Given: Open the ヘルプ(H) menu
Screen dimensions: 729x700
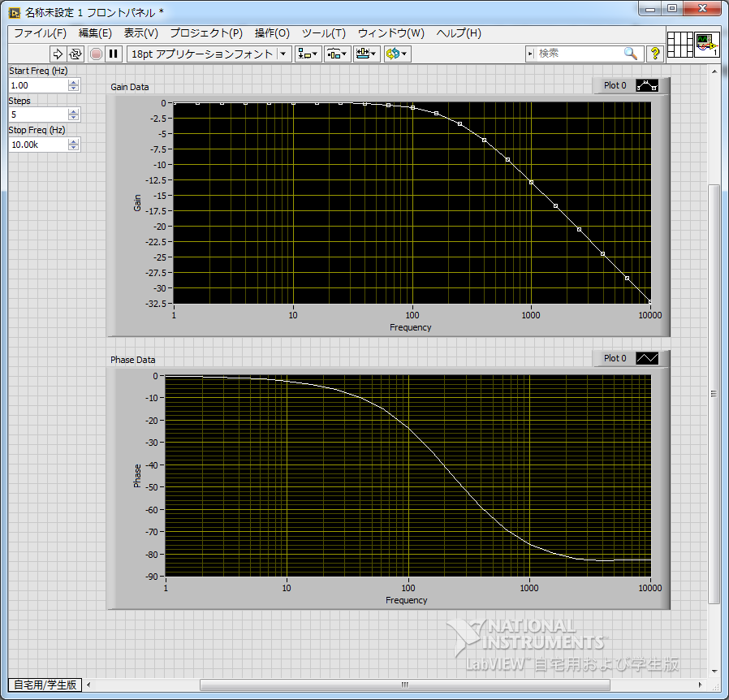Looking at the screenshot, I should pyautogui.click(x=459, y=33).
